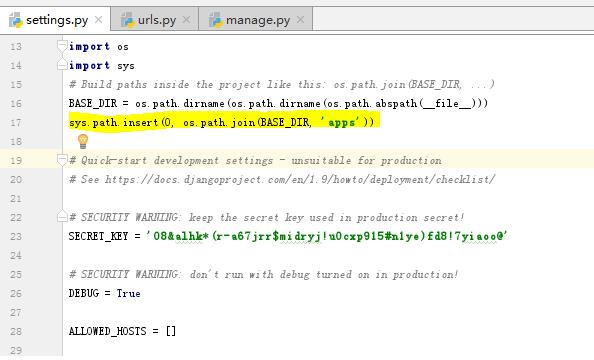Close the urls.py tab
The height and width of the screenshot is (360, 594).
pos(186,20)
